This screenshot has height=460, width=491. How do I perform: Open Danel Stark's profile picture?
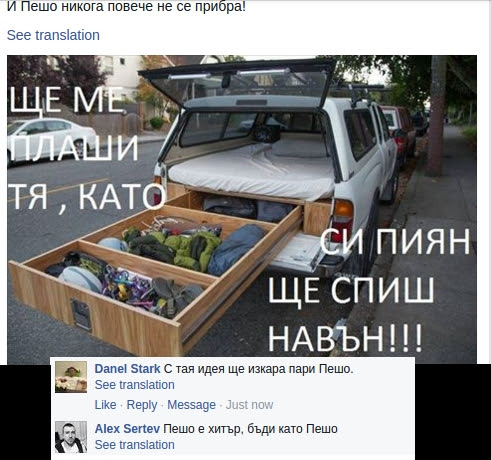71,377
